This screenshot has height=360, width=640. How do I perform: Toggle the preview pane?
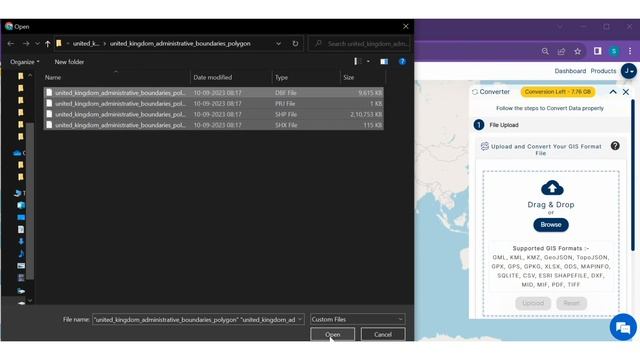(384, 61)
